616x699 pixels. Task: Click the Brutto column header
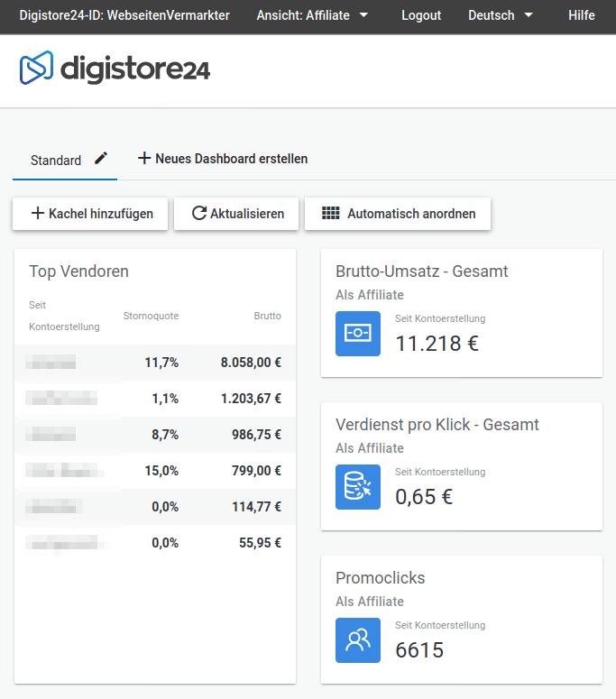point(268,316)
